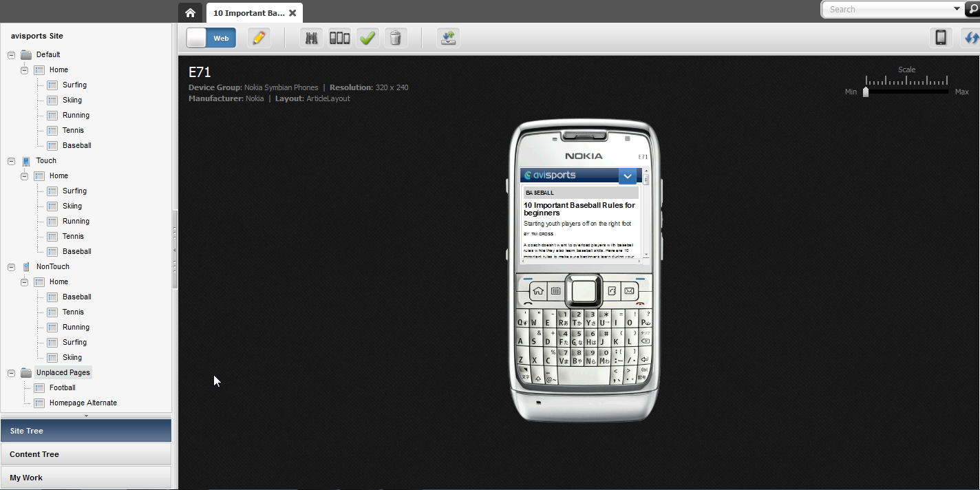Image resolution: width=980 pixels, height=490 pixels.
Task: Focus the Search input field
Action: point(888,9)
